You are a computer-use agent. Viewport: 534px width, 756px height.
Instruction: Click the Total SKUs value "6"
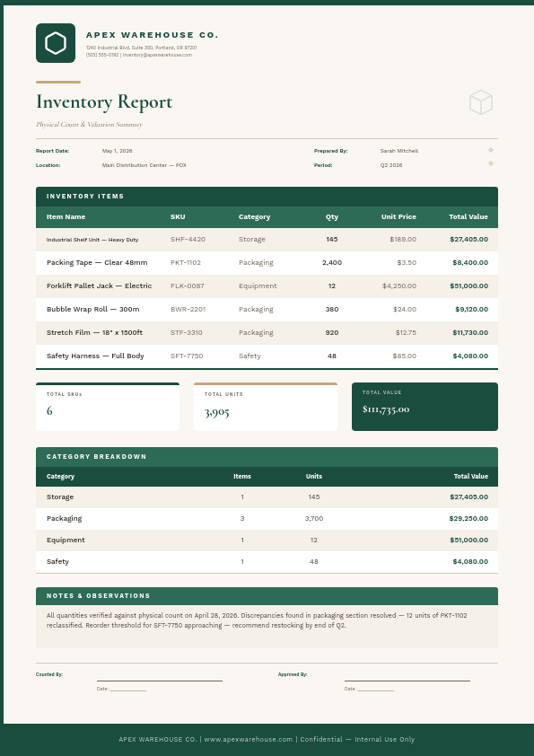click(49, 411)
